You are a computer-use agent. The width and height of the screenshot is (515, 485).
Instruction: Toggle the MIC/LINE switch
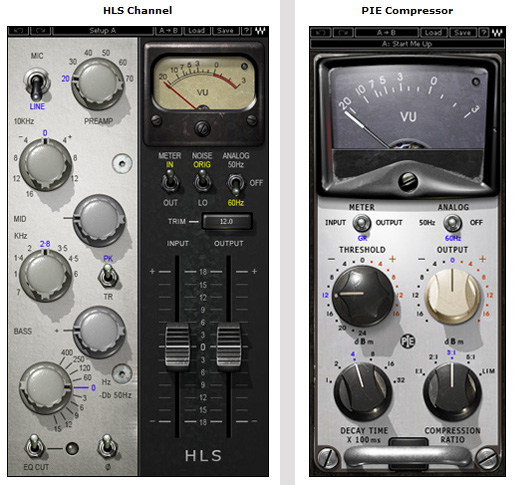pos(36,85)
